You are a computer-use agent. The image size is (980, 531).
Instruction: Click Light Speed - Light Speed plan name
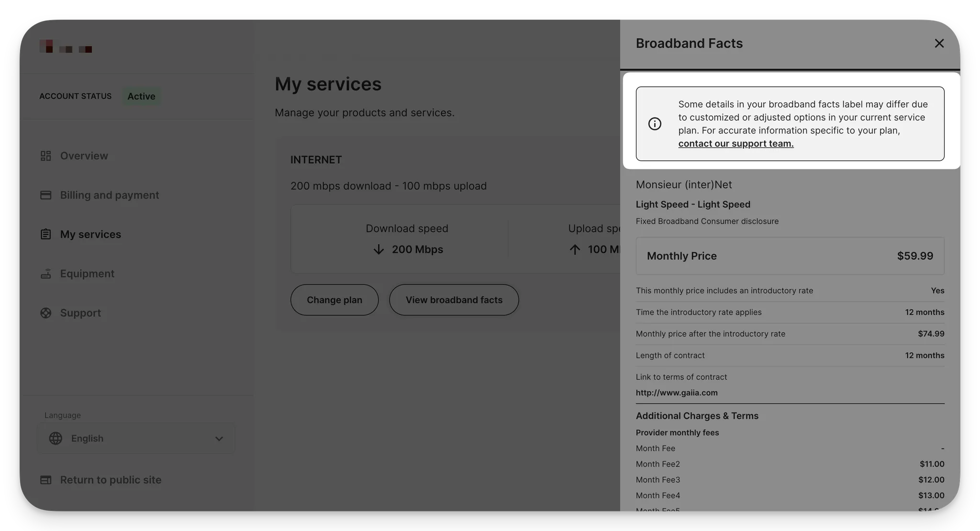click(693, 204)
